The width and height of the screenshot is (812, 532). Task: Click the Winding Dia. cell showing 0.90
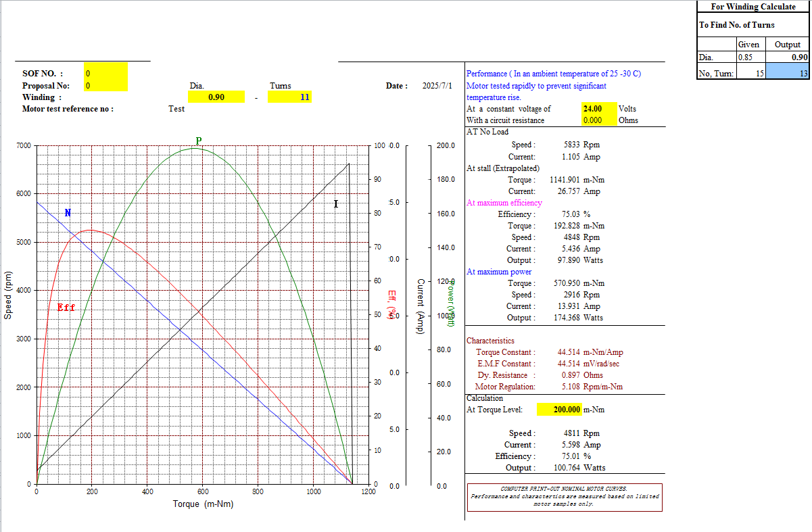click(216, 97)
